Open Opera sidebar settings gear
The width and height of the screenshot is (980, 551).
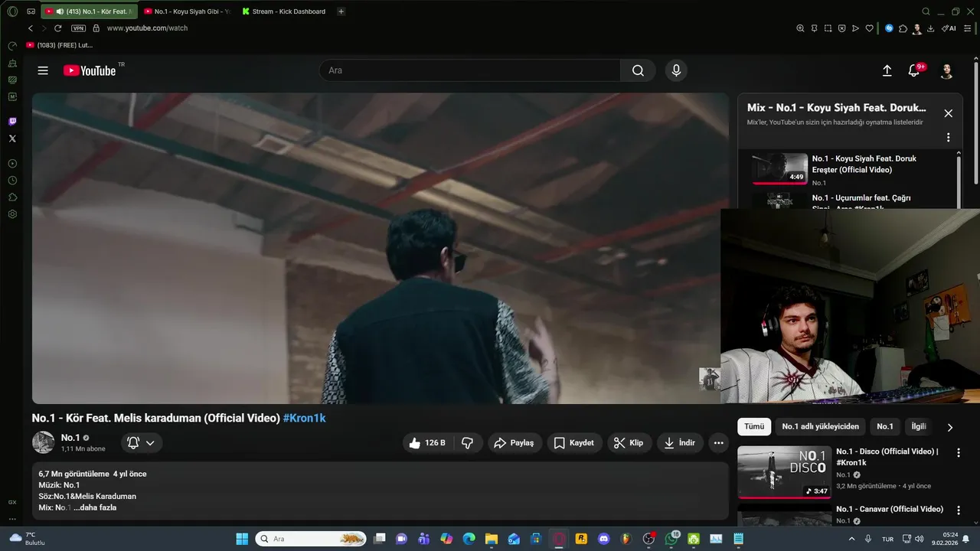(x=12, y=214)
